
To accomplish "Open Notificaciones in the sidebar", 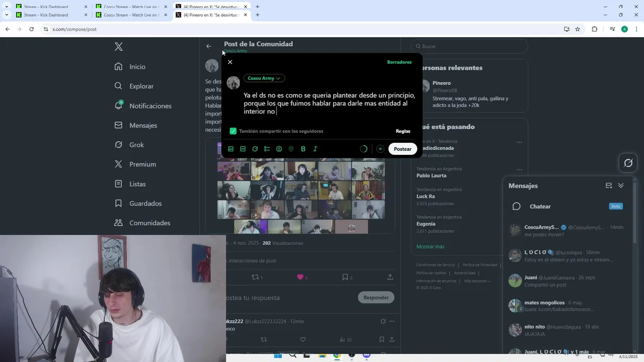I will click(143, 106).
